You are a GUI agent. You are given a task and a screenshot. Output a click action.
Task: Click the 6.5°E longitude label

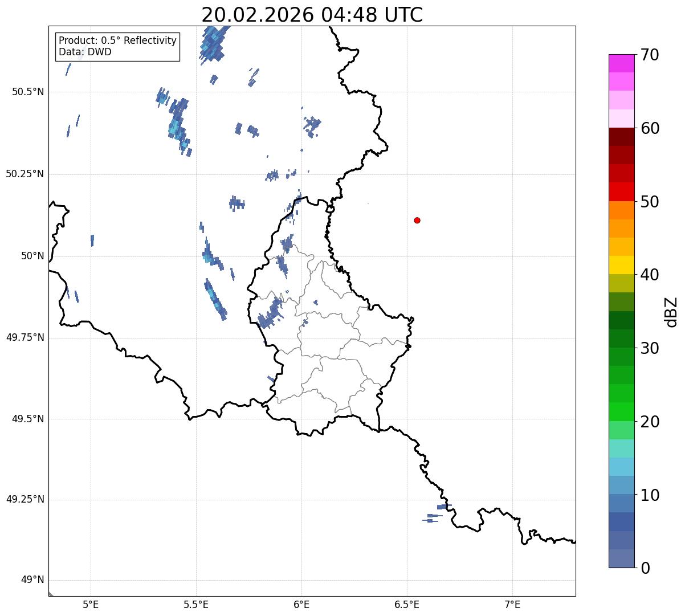click(x=407, y=605)
